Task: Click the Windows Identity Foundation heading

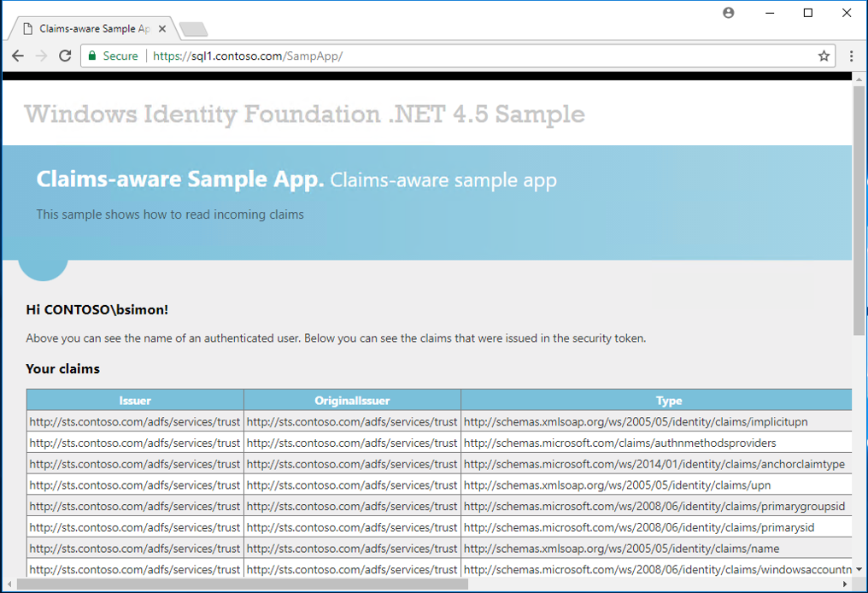Action: 304,114
